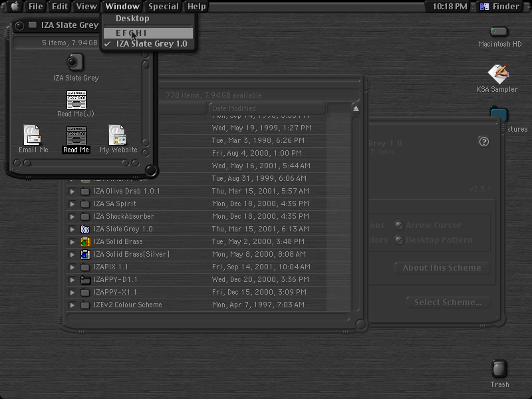Sort by the Date Modified column header
This screenshot has width=532, height=399.
267,108
